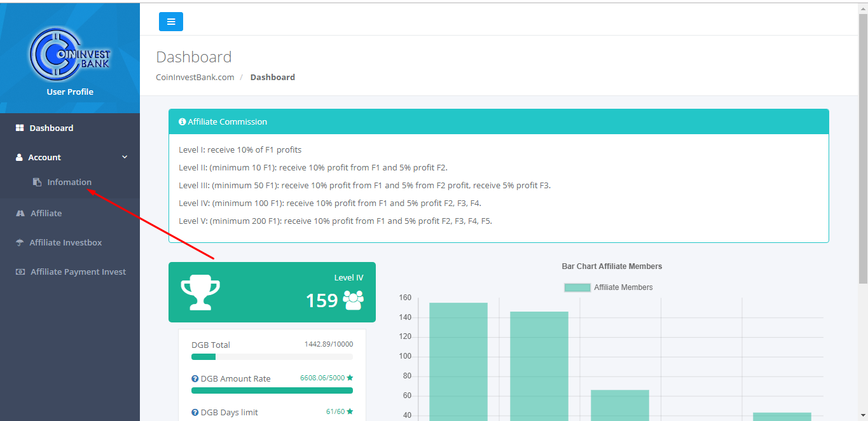The image size is (868, 421).
Task: Click the Level III commission description line
Action: point(365,186)
